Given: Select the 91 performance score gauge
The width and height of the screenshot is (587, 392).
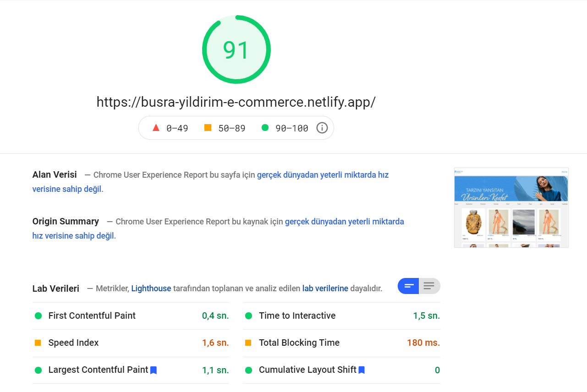Looking at the screenshot, I should tap(236, 49).
